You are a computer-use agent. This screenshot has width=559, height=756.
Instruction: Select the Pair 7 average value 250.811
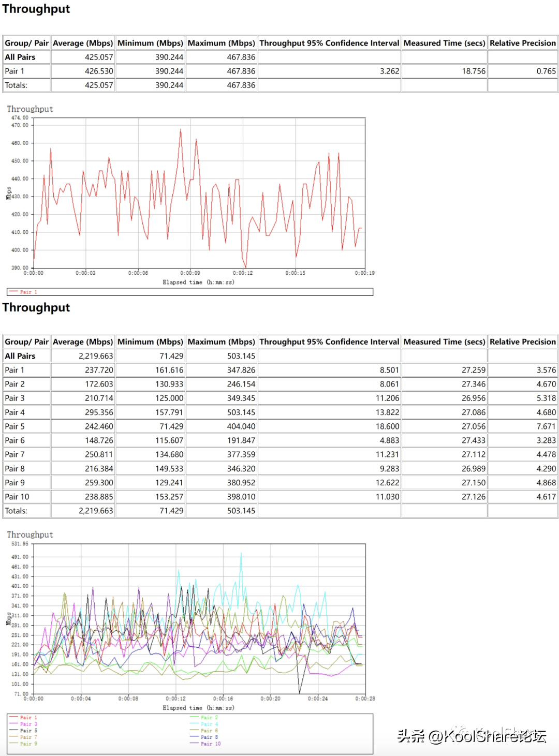pos(99,454)
